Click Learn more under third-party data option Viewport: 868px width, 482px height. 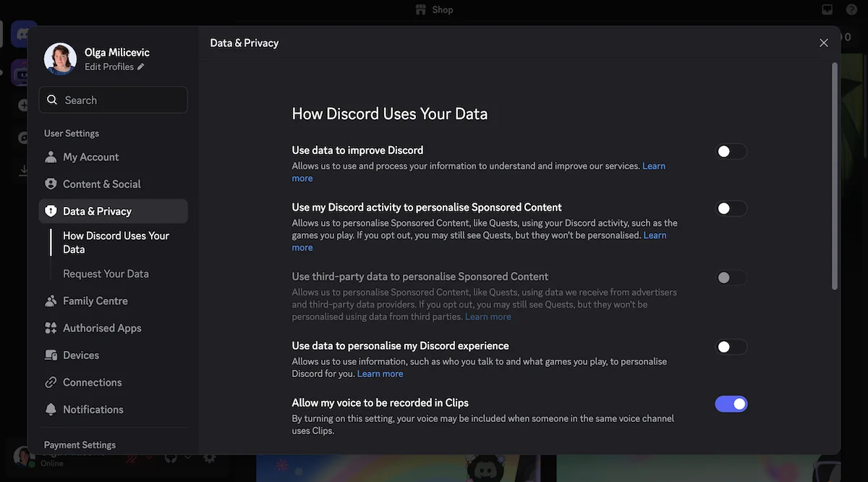click(x=488, y=317)
